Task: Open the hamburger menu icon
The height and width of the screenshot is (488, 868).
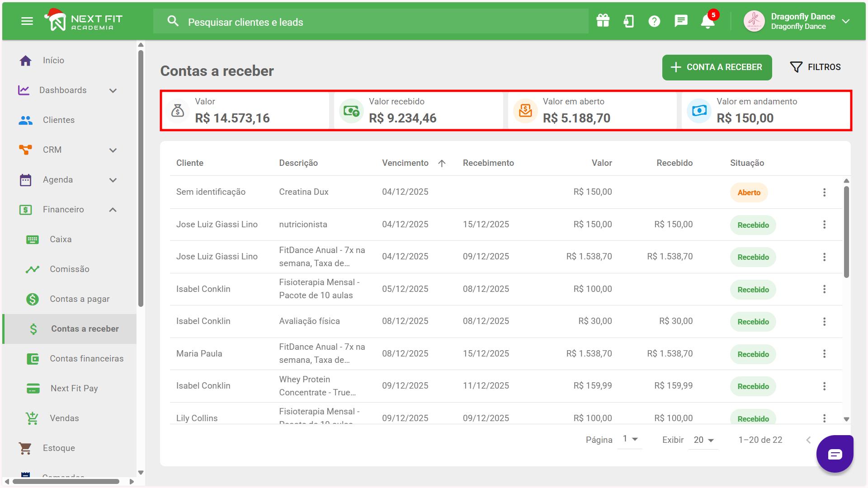Action: pyautogui.click(x=27, y=21)
